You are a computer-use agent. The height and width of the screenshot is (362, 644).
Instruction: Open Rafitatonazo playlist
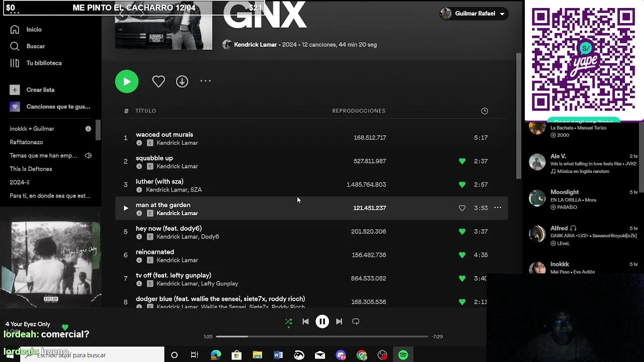tap(26, 142)
